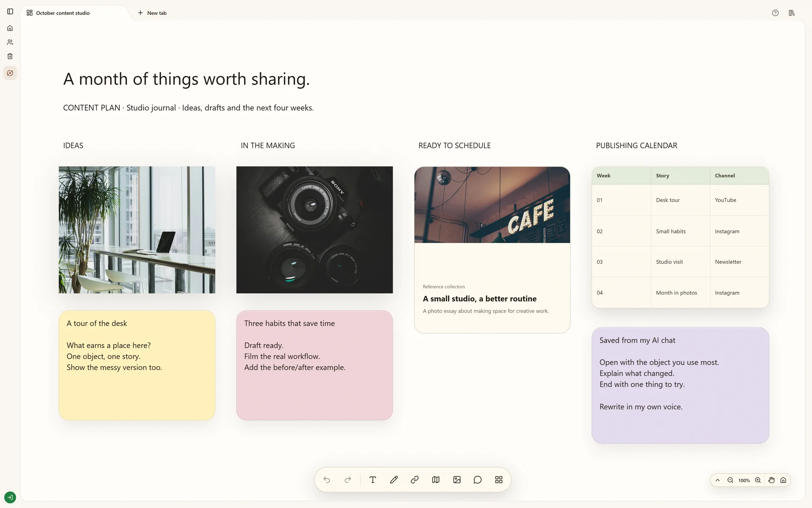Image resolution: width=812 pixels, height=508 pixels.
Task: Click the IDEAS column label
Action: [73, 146]
